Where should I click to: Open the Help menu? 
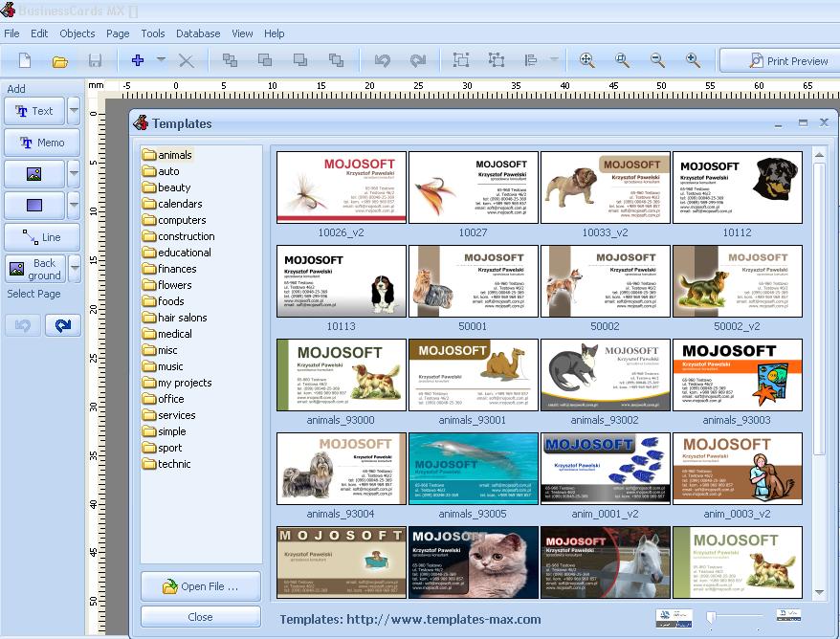click(x=274, y=33)
